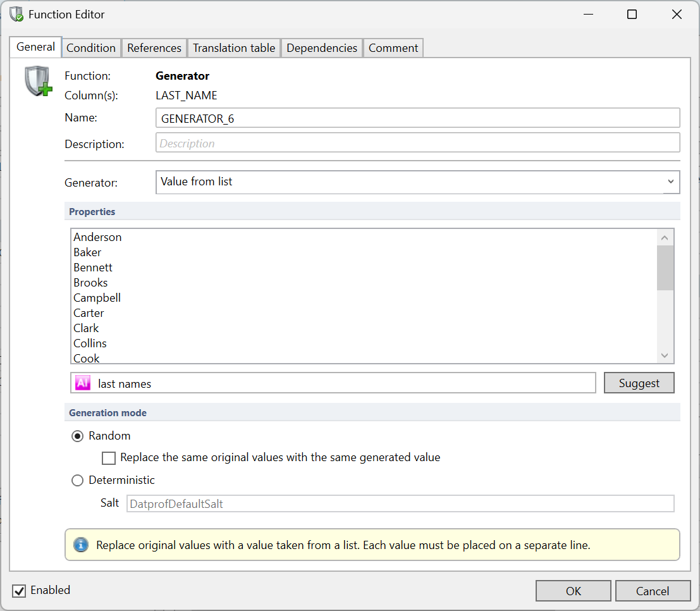The height and width of the screenshot is (611, 700).
Task: Click the blue info icon in hint bar
Action: (81, 545)
